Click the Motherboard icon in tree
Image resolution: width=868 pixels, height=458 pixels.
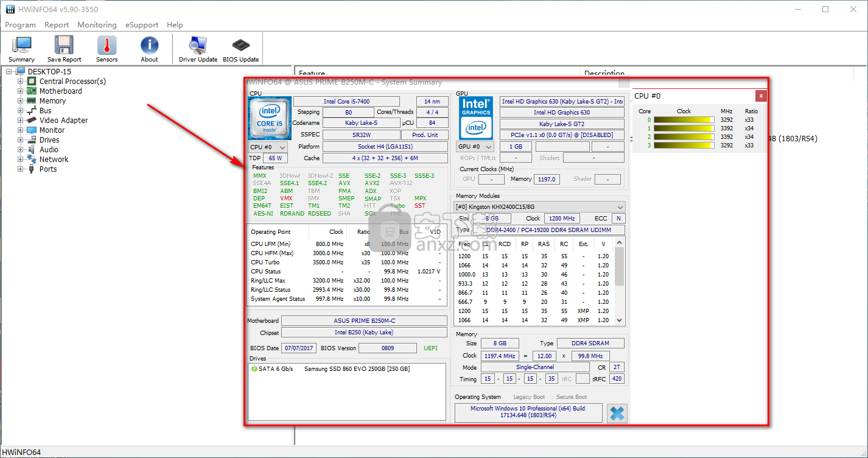(x=32, y=91)
